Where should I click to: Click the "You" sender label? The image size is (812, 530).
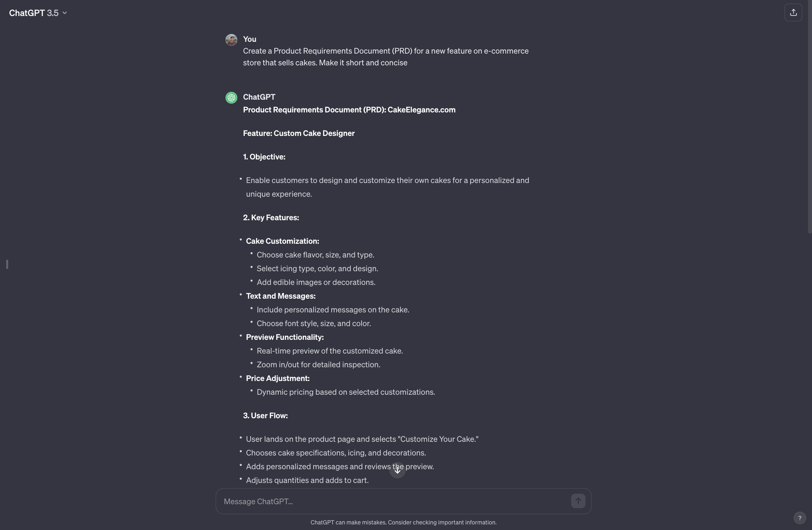coord(249,39)
